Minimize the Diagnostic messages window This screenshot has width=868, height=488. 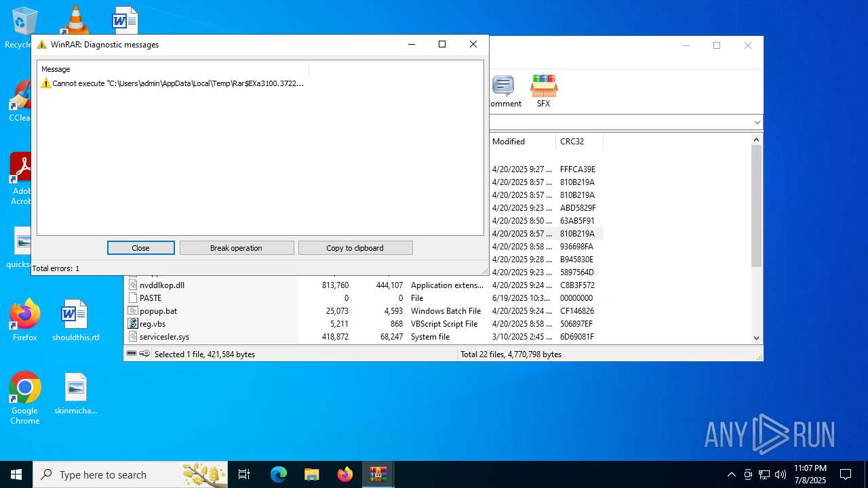coord(411,44)
